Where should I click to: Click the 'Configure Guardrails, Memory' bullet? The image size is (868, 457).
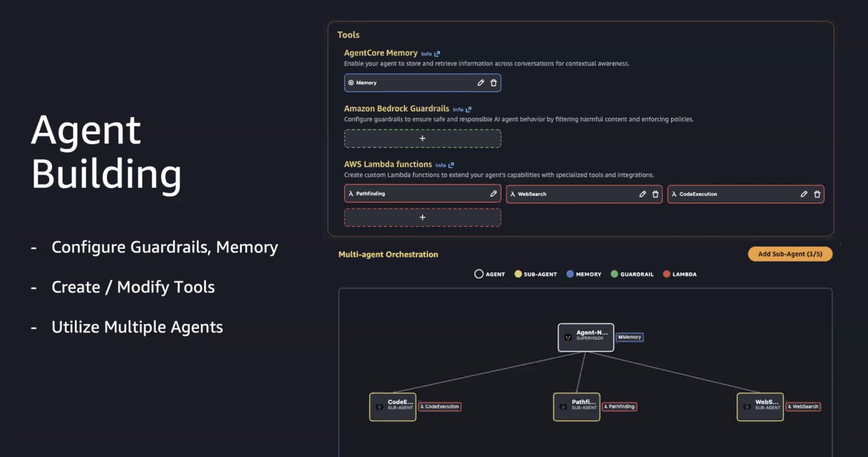(x=165, y=247)
